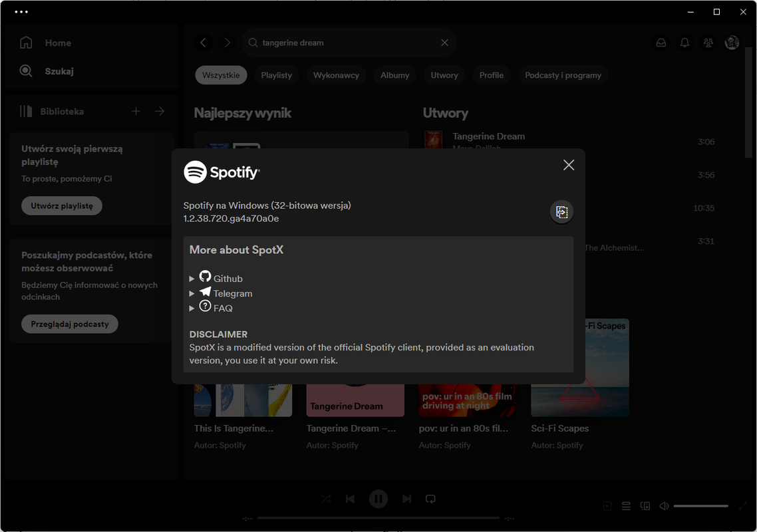Navigate back with the left chevron
The image size is (757, 532).
pos(204,43)
